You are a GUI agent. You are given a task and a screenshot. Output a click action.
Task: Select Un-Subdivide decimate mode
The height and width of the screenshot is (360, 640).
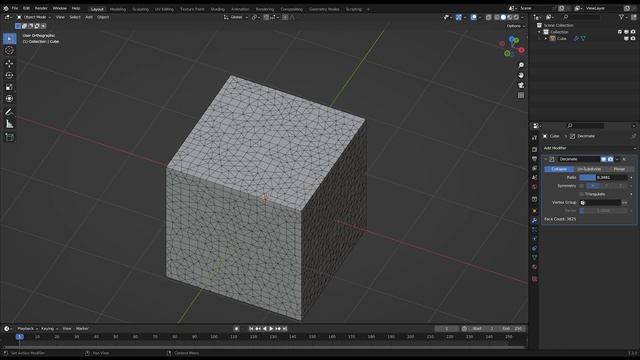tap(589, 169)
